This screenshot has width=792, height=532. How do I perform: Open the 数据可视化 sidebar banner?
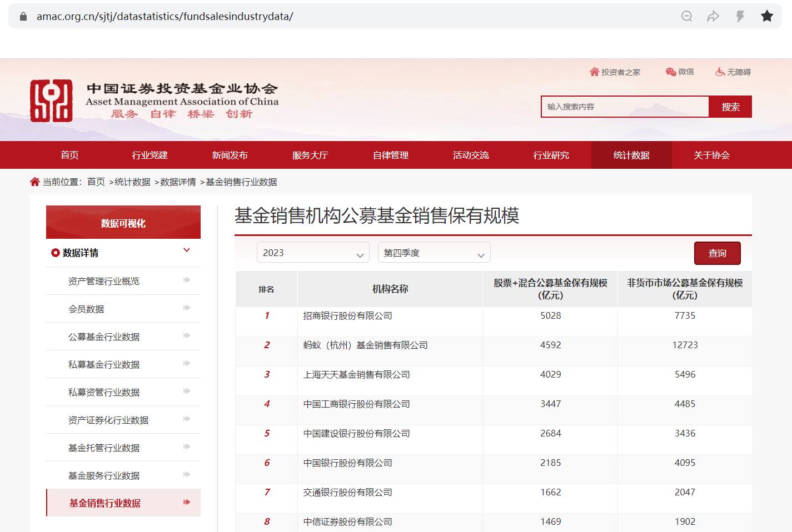tap(123, 223)
